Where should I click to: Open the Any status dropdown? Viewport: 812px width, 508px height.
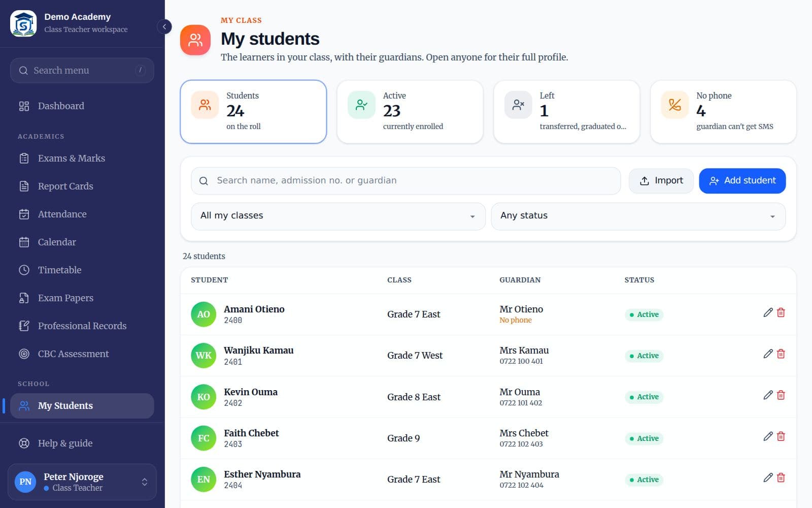(638, 216)
